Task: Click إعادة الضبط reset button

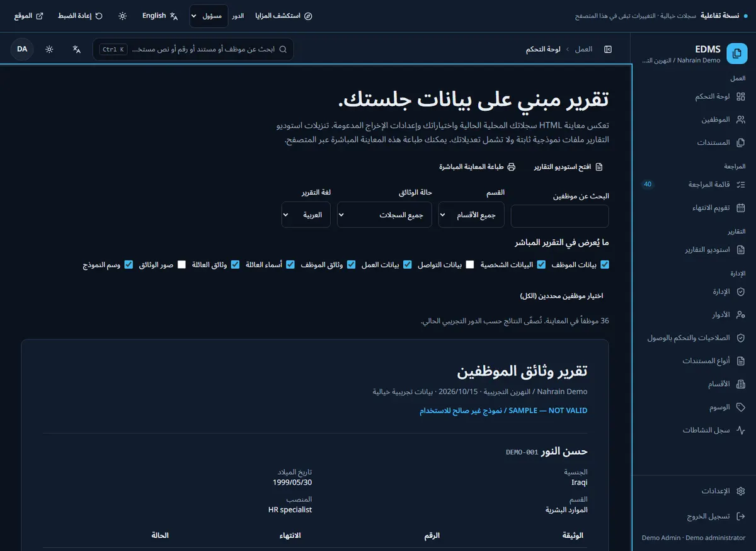Action: 80,16
